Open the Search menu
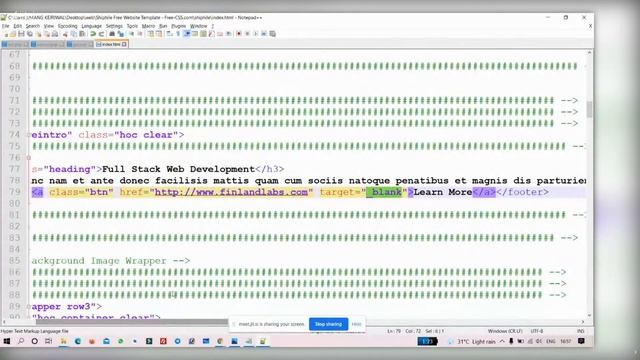This screenshot has height=360, width=640. [33, 26]
